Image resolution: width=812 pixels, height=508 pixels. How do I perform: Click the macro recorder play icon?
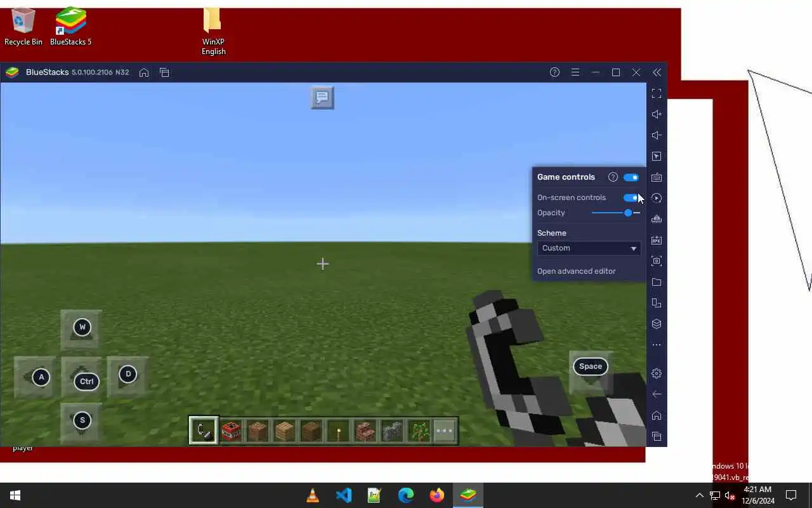tap(657, 198)
